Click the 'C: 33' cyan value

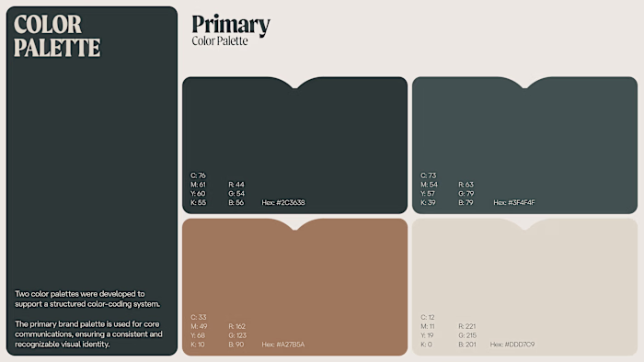coord(199,317)
